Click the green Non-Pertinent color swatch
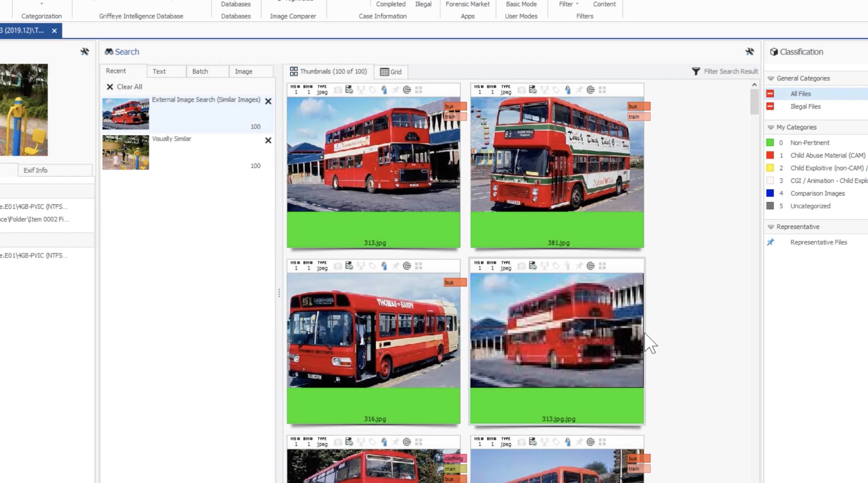 (x=770, y=143)
